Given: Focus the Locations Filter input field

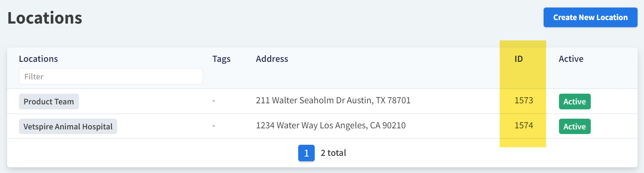Looking at the screenshot, I should 111,76.
